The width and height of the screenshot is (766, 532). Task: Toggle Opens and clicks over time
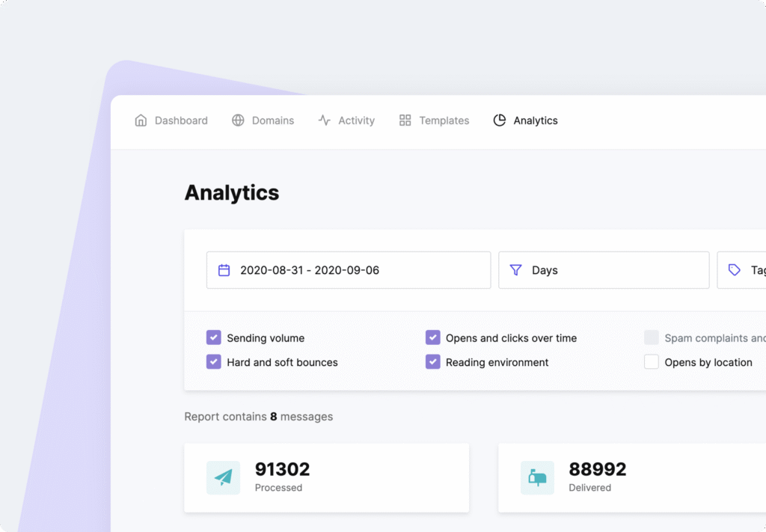pyautogui.click(x=433, y=337)
